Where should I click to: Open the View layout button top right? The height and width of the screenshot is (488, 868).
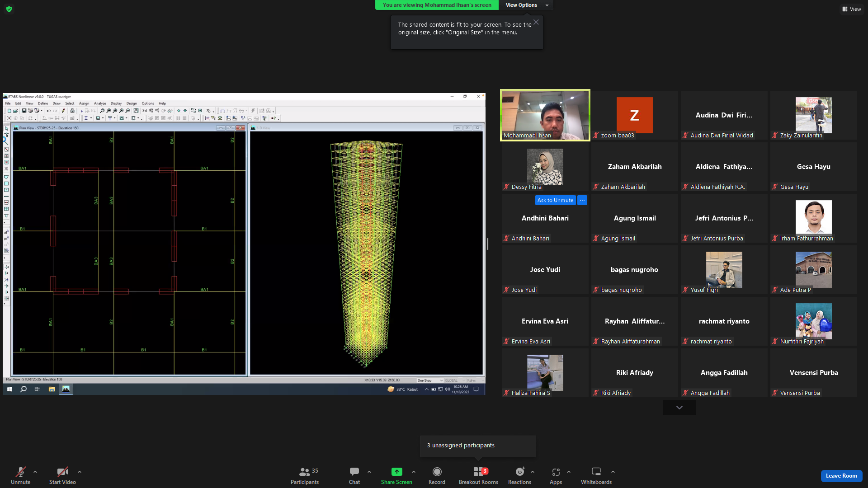click(x=852, y=9)
